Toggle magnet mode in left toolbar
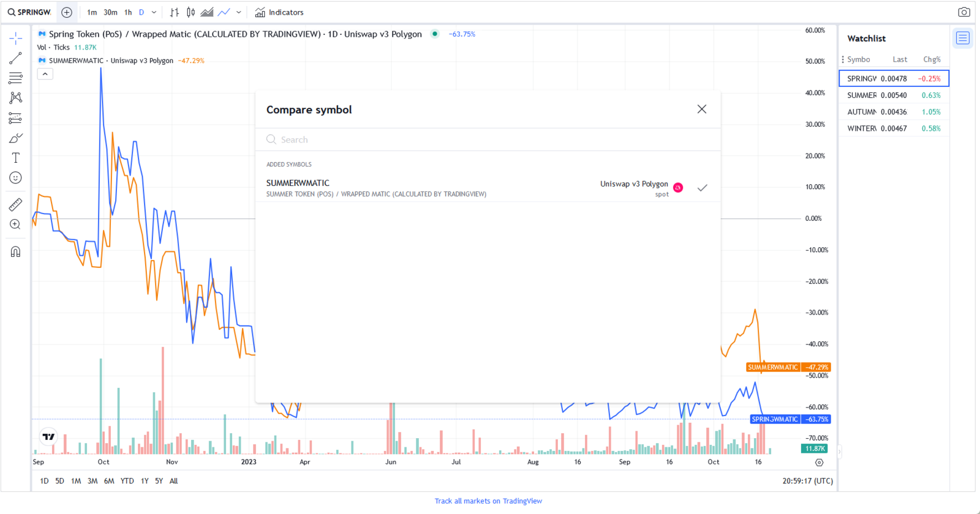 [15, 251]
